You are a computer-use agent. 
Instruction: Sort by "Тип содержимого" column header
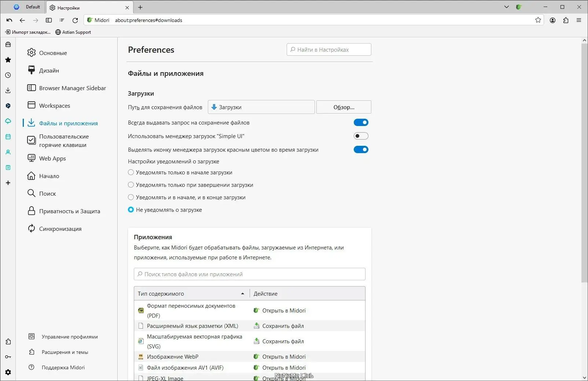pyautogui.click(x=191, y=293)
